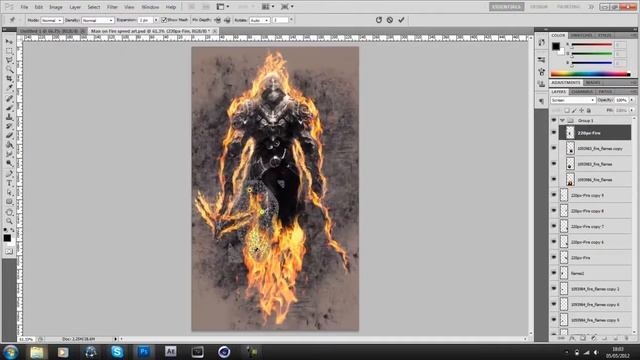The height and width of the screenshot is (360, 640).
Task: Hide the Group 1 layer group
Action: (554, 120)
